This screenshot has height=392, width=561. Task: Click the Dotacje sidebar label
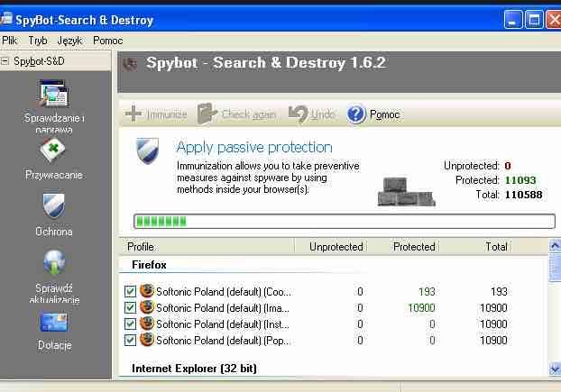pos(54,345)
